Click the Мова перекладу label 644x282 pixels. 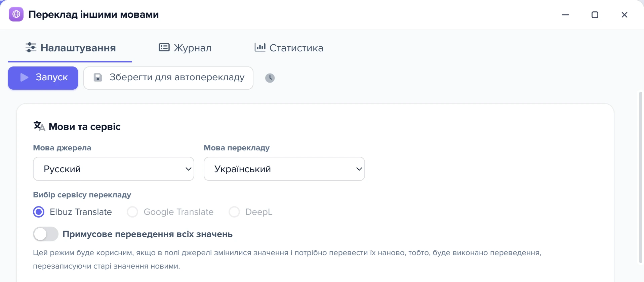(237, 148)
